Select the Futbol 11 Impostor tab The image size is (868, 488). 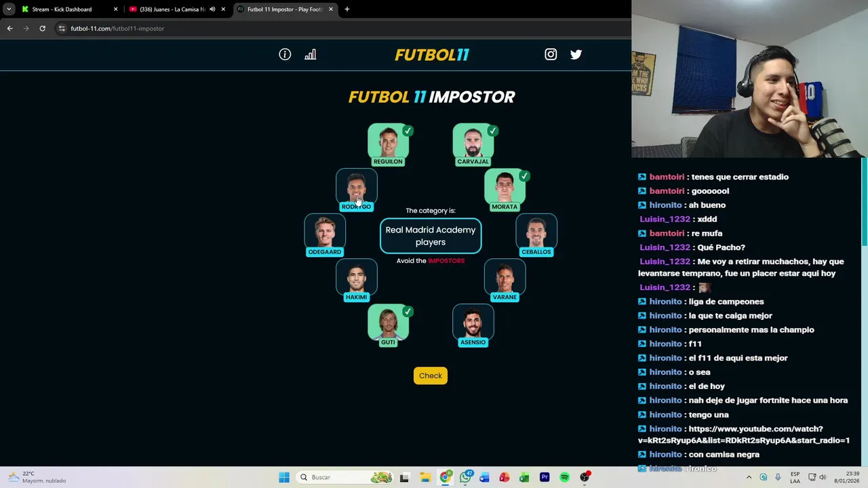[x=284, y=9]
